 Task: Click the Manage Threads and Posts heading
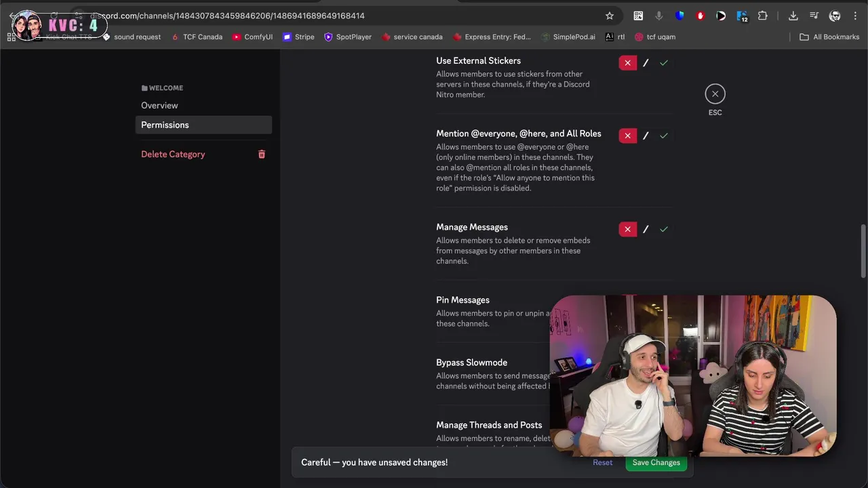(489, 425)
